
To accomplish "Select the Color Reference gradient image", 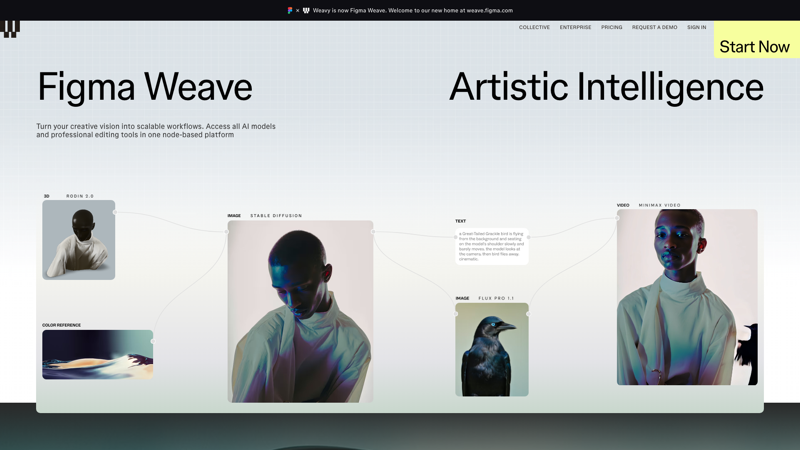I will [x=97, y=355].
